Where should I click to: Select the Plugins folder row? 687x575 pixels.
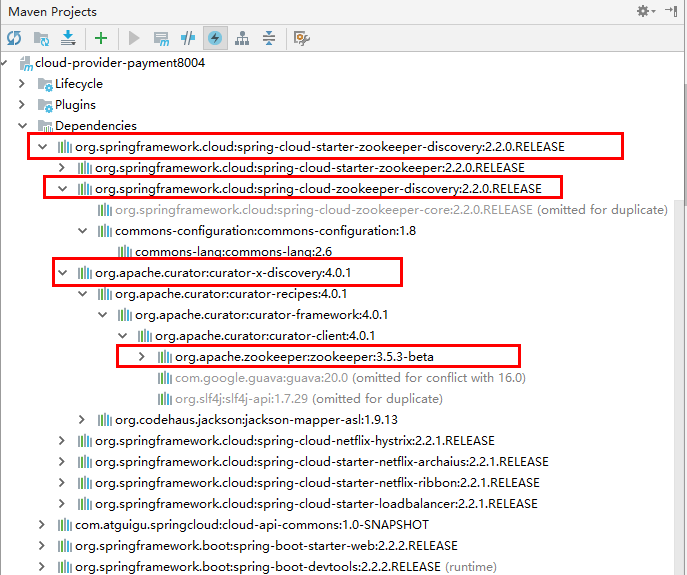click(x=75, y=104)
